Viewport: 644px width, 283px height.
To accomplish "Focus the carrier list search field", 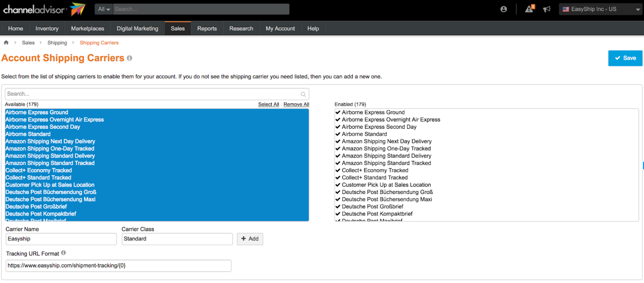I will 157,94.
